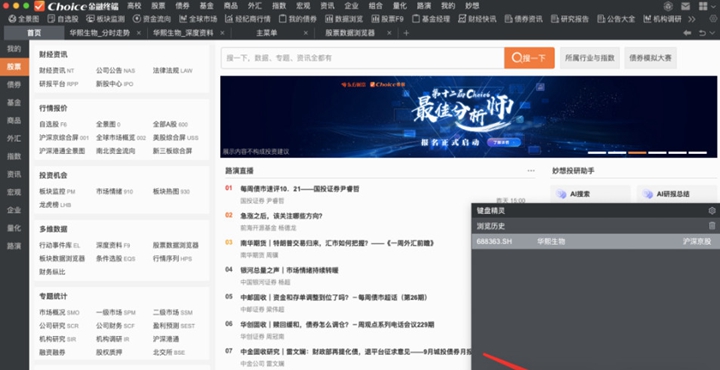Open the 路演直播 three-dots more menu
The image size is (720, 370).
click(x=531, y=170)
